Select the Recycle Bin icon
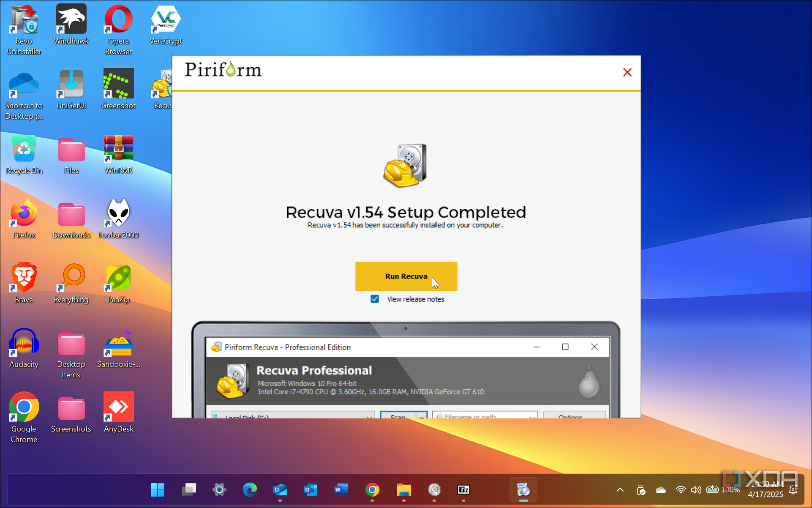This screenshot has width=812, height=508. pyautogui.click(x=24, y=154)
